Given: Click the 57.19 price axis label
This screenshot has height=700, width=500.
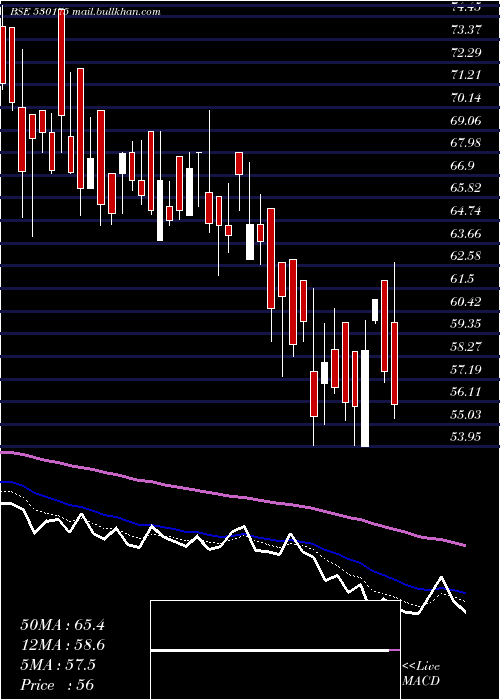Looking at the screenshot, I should [x=466, y=369].
